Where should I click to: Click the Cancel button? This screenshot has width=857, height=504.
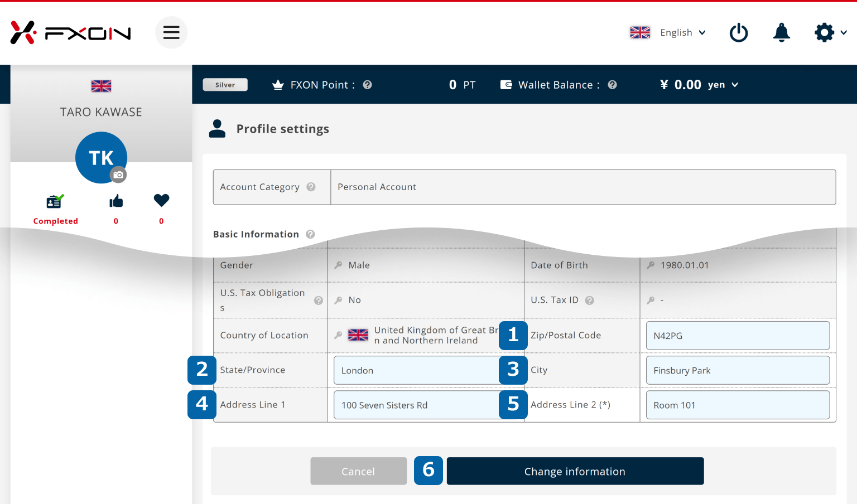(x=359, y=471)
